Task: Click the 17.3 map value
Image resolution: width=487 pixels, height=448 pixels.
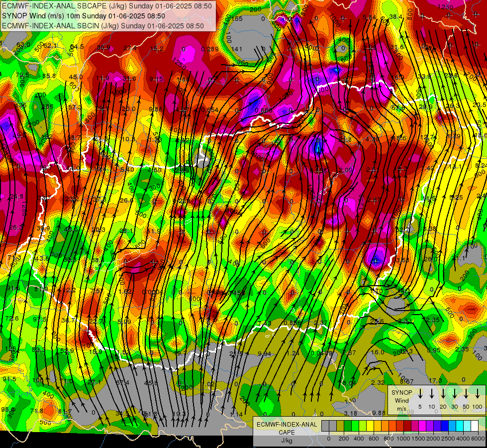Action: pyautogui.click(x=435, y=380)
